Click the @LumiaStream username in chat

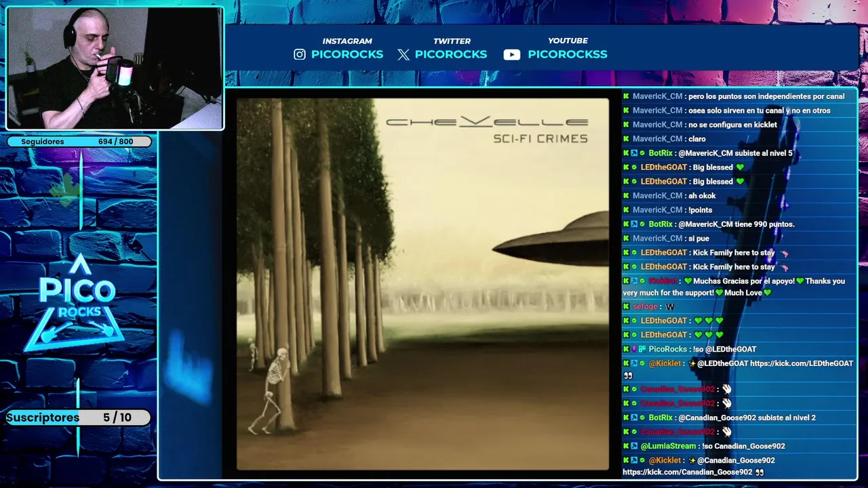click(x=669, y=446)
